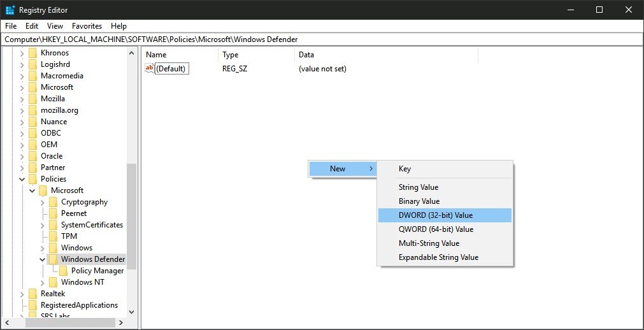The height and width of the screenshot is (330, 644).
Task: Click the Policy Manager folder icon
Action: click(63, 271)
